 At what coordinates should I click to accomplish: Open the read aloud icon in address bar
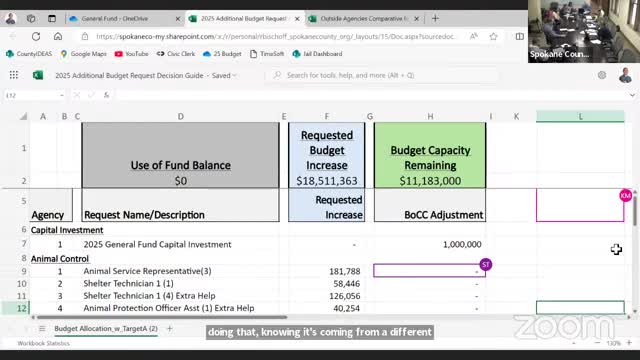[x=473, y=36]
